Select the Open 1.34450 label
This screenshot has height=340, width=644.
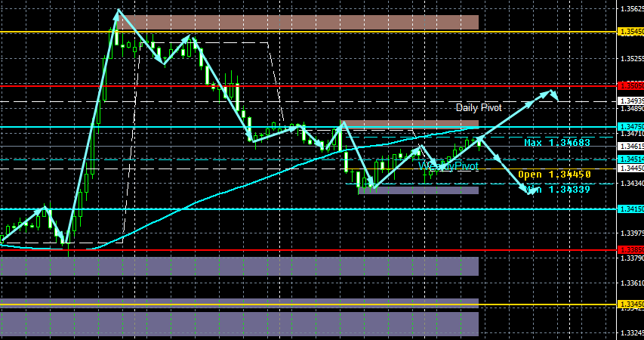[x=554, y=175]
